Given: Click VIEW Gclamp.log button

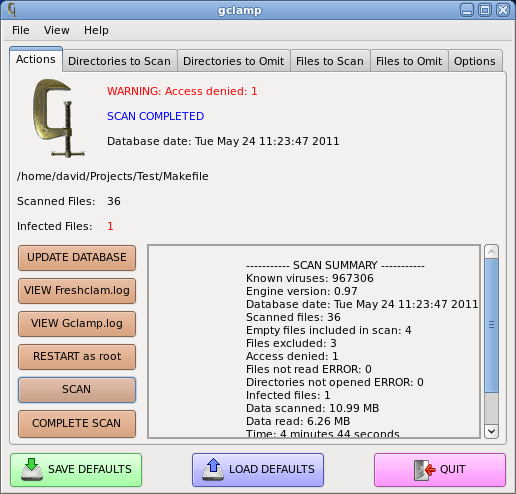Looking at the screenshot, I should 77,324.
